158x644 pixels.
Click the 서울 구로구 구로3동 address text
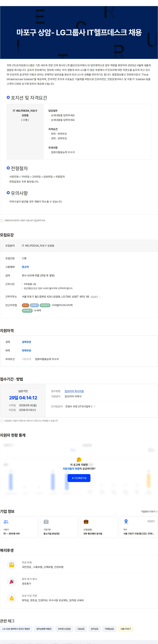point(139,533)
